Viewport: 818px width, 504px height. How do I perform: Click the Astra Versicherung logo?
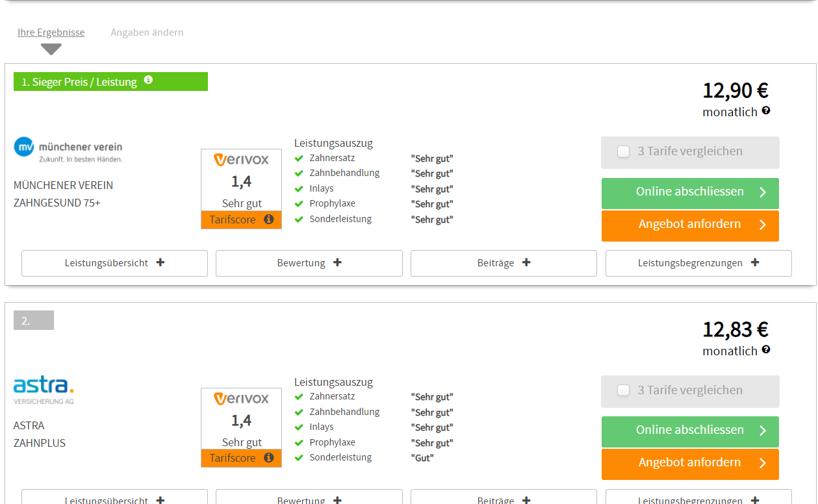pyautogui.click(x=44, y=390)
